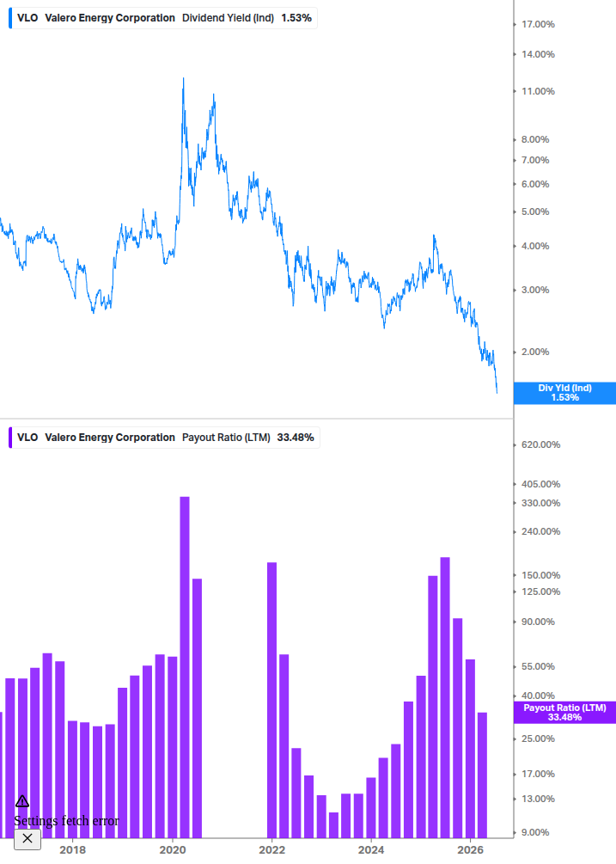
Task: Click the first payout ratio bar at 2022
Action: coord(272,701)
